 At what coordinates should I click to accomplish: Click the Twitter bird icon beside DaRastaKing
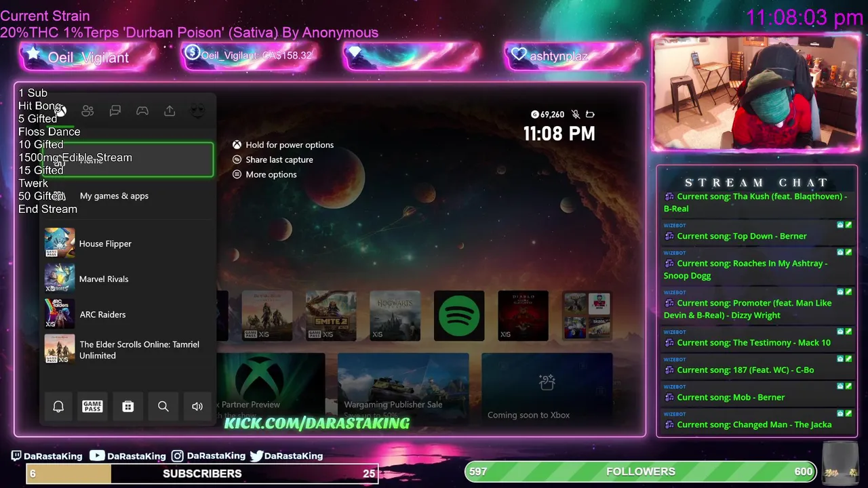[x=256, y=456]
